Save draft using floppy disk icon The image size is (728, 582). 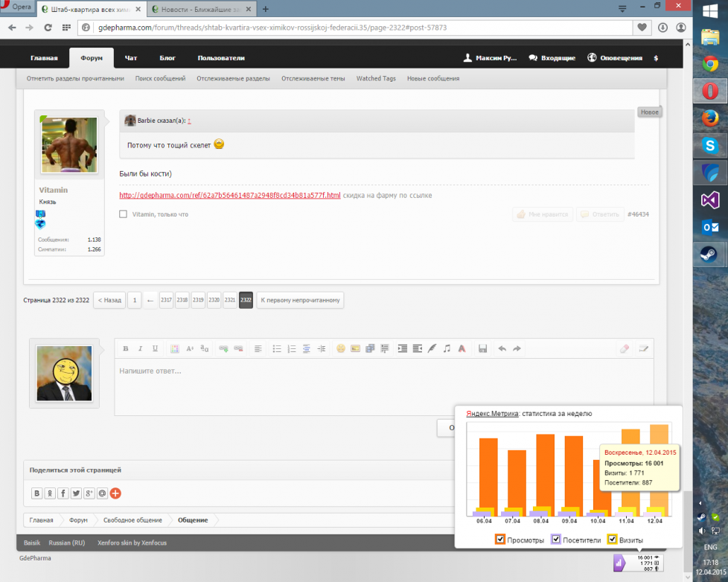pyautogui.click(x=482, y=348)
